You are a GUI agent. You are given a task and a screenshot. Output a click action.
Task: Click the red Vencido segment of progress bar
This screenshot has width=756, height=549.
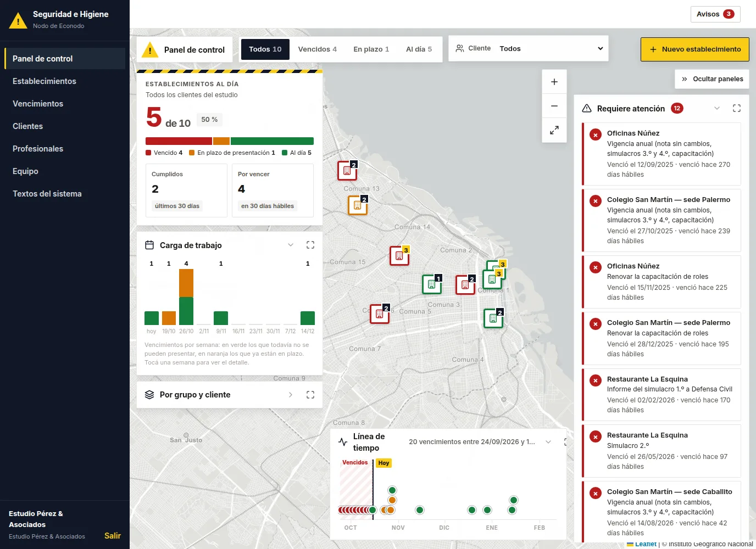pyautogui.click(x=179, y=141)
